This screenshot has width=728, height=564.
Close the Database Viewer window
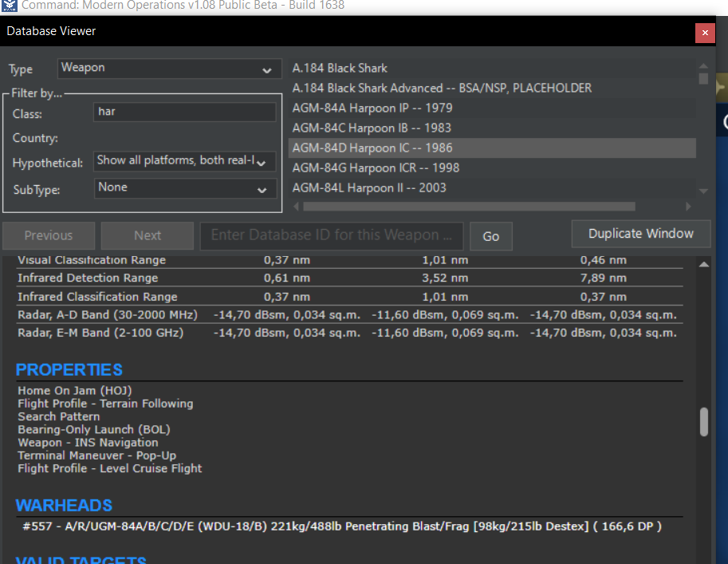pyautogui.click(x=704, y=33)
